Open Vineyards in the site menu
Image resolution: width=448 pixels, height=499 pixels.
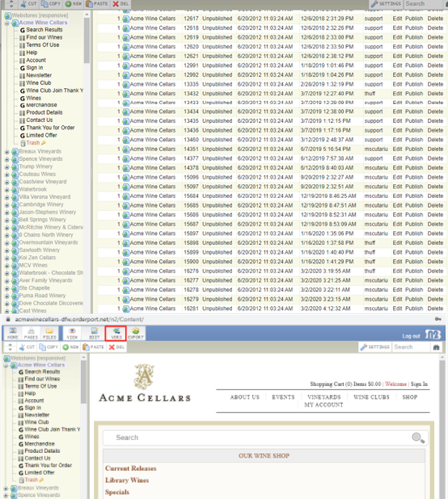[x=324, y=397]
